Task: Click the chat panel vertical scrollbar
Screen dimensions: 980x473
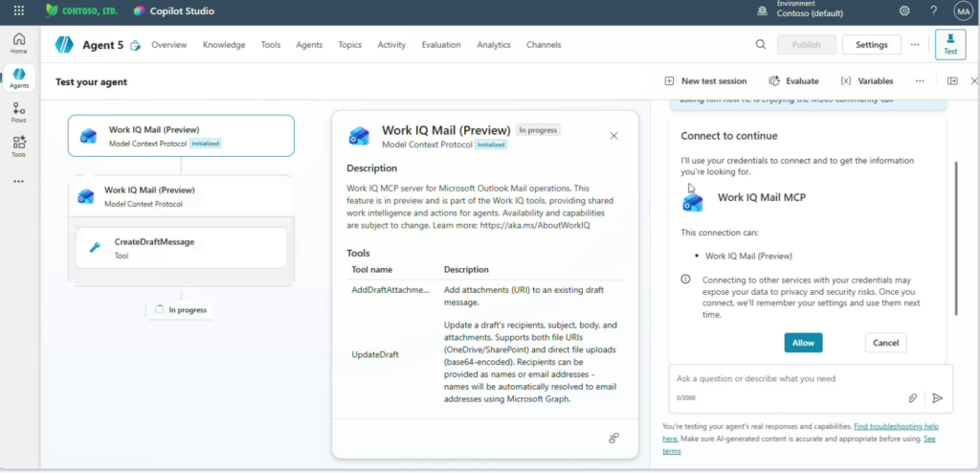Action: click(955, 237)
